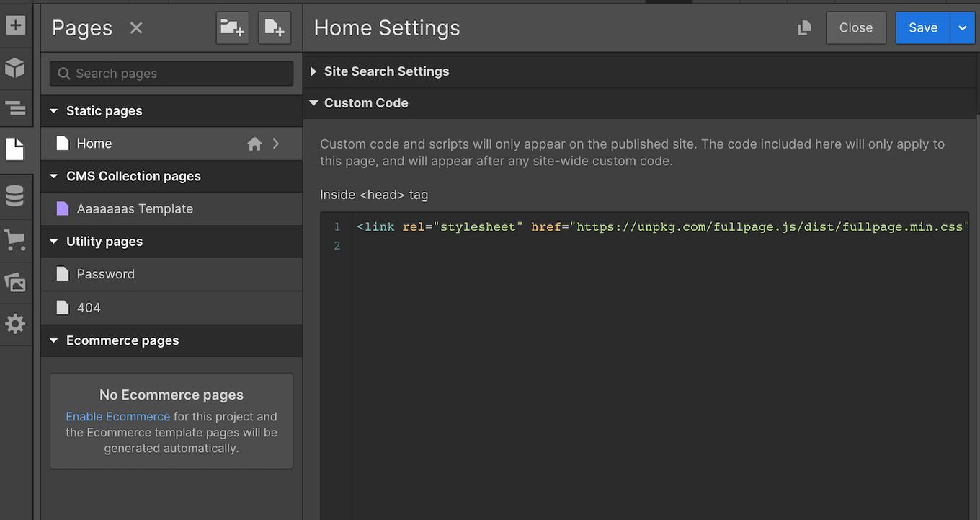Create a new page
Screen dimensions: 980x520
point(275,28)
